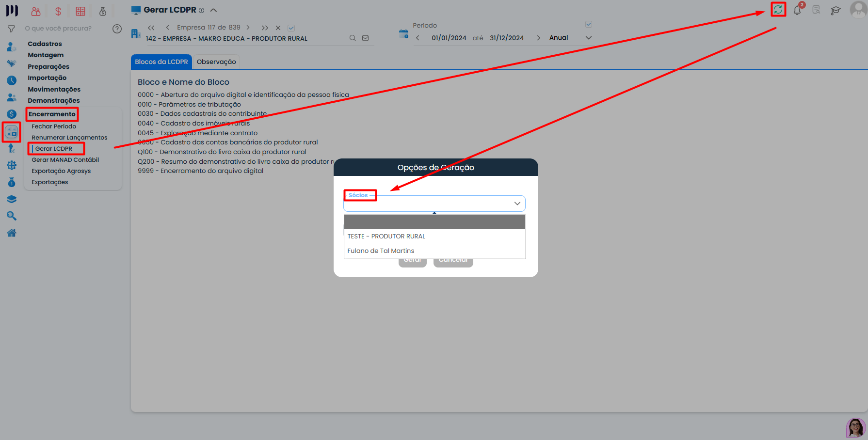The image size is (868, 440).
Task: Choose Fulano de Tal Martins option
Action: [x=434, y=251]
